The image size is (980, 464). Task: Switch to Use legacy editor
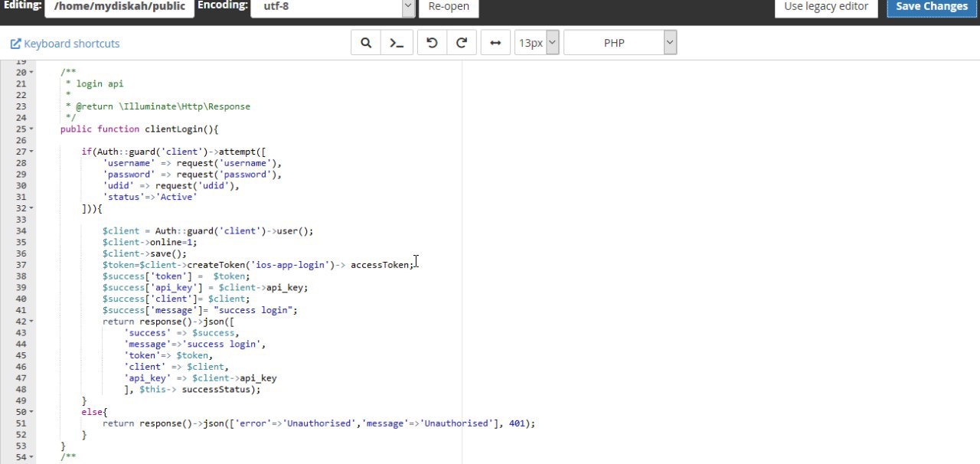pos(826,6)
